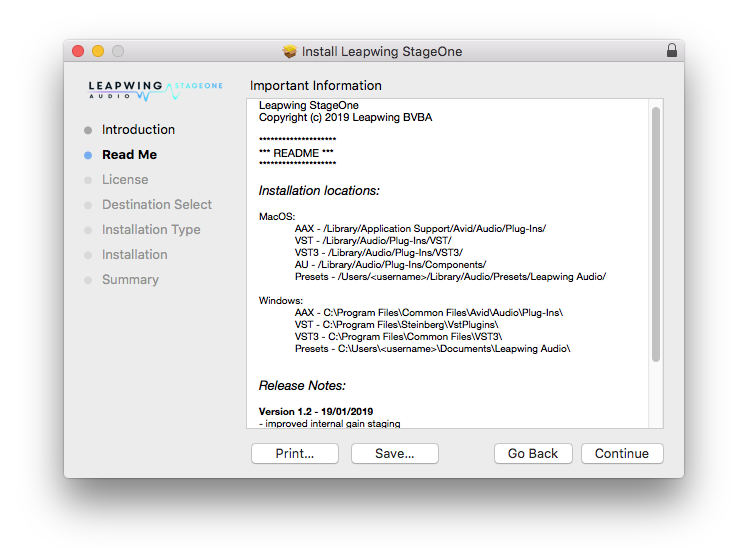This screenshot has height=548, width=740.
Task: Click the gray bullet beside Introduction
Action: 88,130
